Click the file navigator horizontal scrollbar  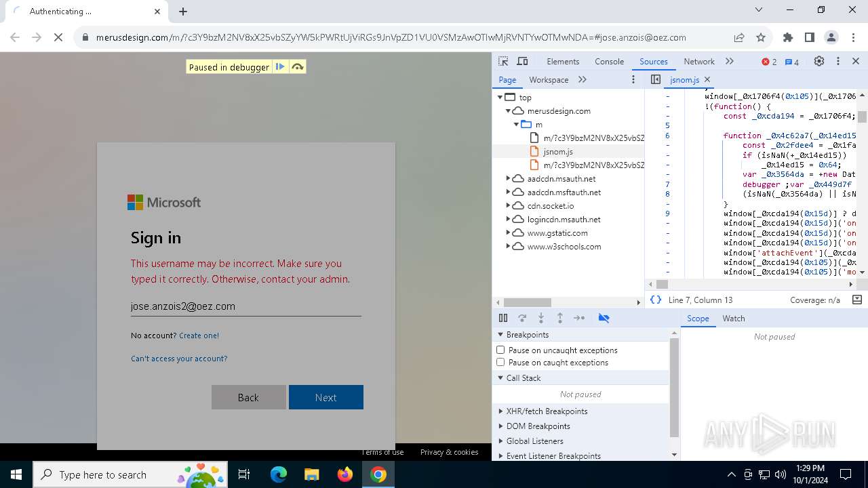coord(527,302)
